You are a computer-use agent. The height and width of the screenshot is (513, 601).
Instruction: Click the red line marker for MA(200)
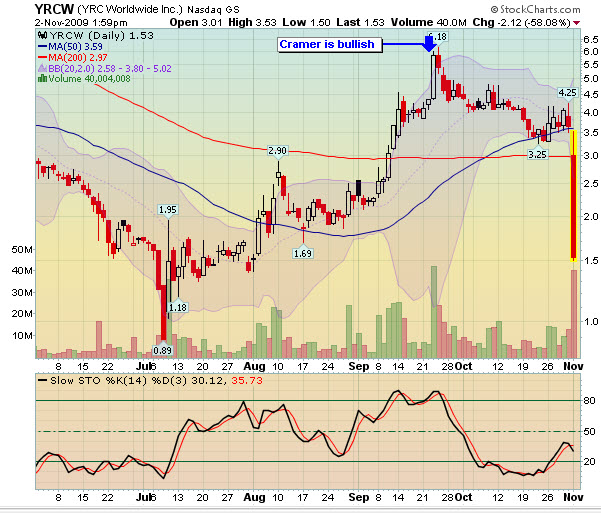tap(42, 58)
